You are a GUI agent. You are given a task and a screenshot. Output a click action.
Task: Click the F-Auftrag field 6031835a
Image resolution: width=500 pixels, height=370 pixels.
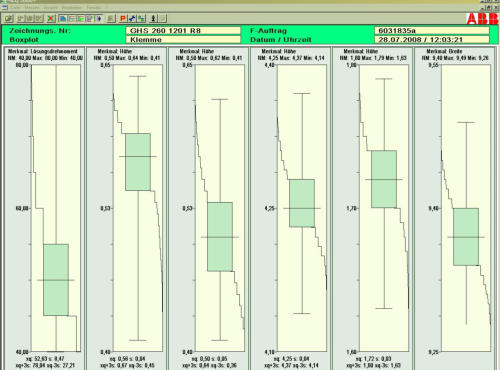click(432, 31)
